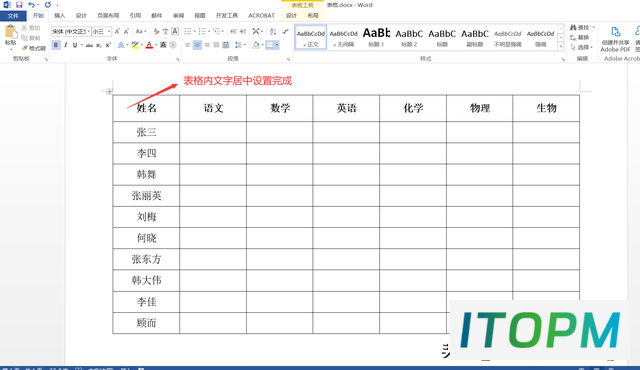Viewport: 640px width, 370px height.
Task: Apply the 无间隔 style
Action: [343, 37]
